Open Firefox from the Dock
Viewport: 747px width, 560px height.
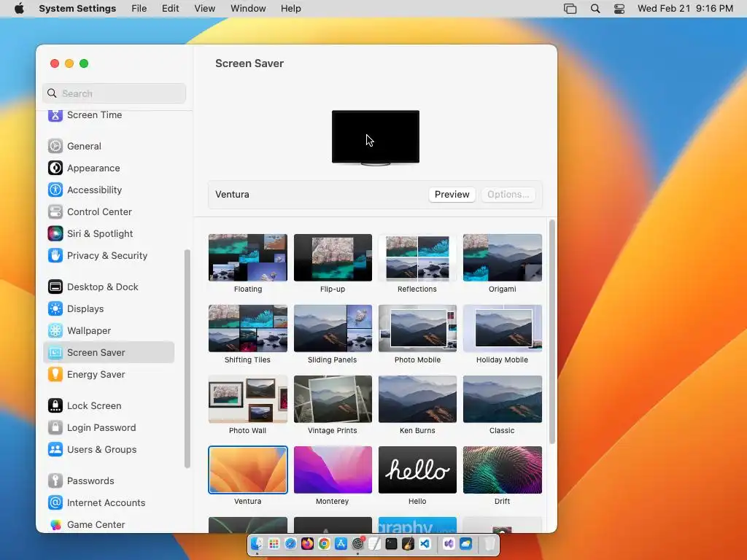pyautogui.click(x=307, y=544)
